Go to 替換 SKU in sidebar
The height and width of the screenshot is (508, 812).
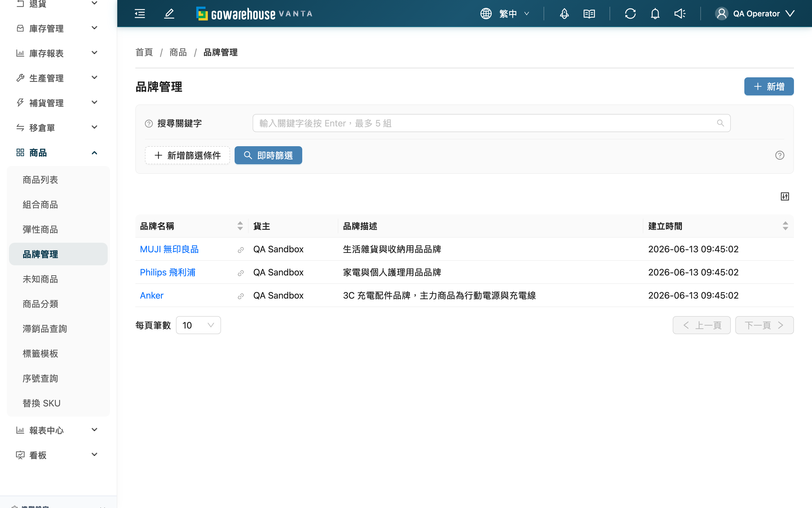click(58, 403)
